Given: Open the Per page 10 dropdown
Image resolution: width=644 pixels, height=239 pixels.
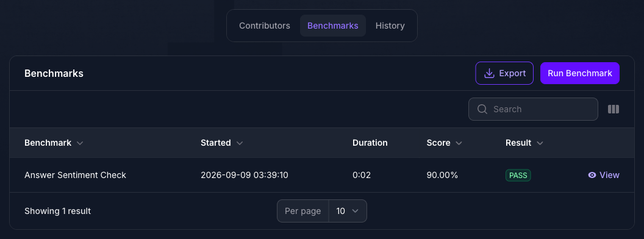Looking at the screenshot, I should coord(321,211).
